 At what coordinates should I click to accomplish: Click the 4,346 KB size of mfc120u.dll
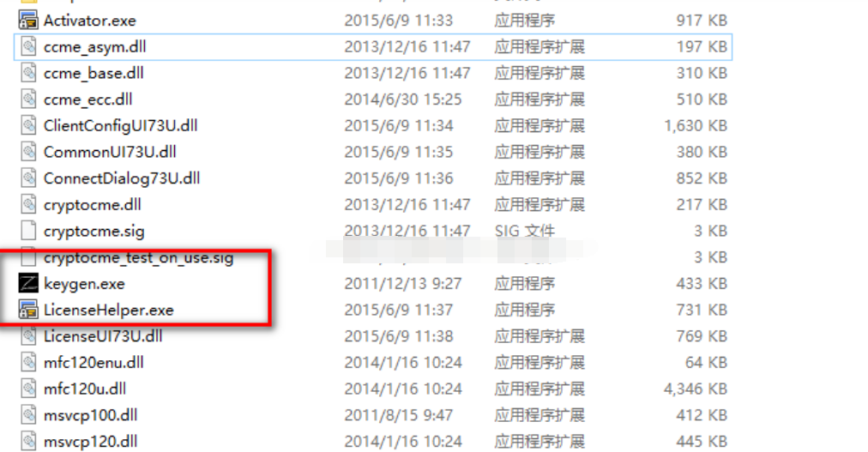[696, 389]
